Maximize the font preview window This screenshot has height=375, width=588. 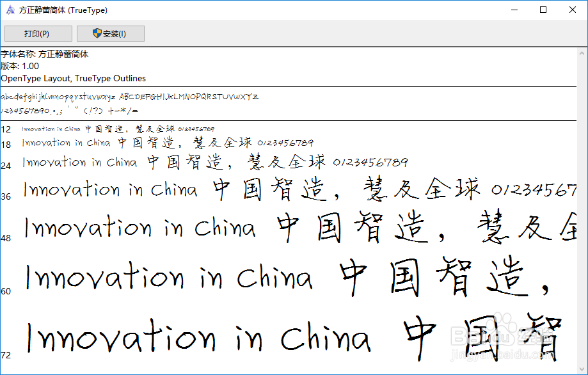pos(543,10)
